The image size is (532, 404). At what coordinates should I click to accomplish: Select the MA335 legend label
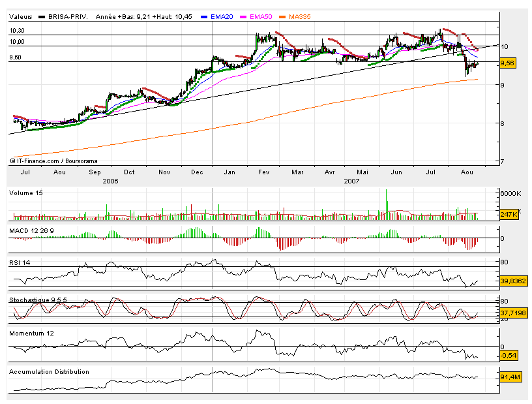click(300, 17)
